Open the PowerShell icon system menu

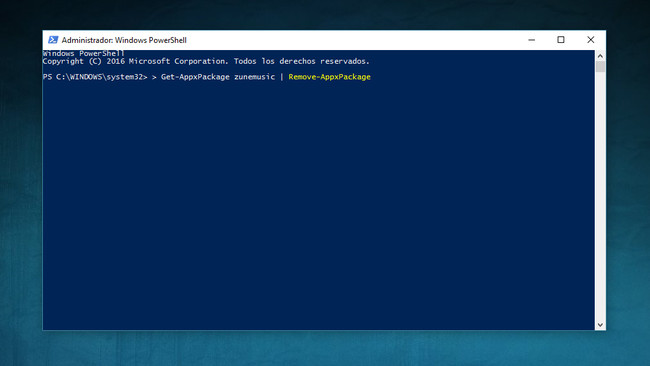point(53,40)
